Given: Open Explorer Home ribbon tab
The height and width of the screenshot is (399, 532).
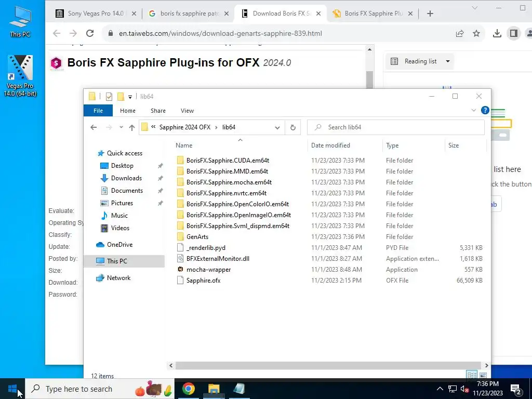Looking at the screenshot, I should pyautogui.click(x=128, y=111).
